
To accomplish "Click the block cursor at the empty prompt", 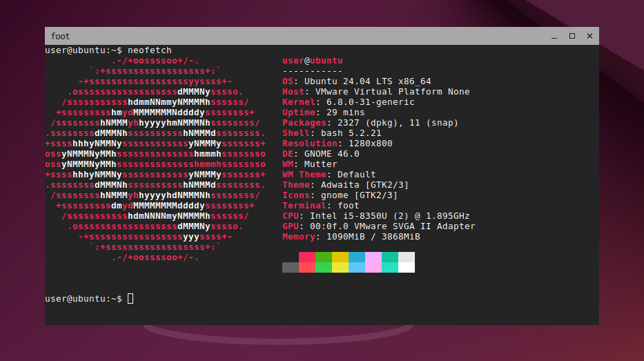I will (x=130, y=299).
